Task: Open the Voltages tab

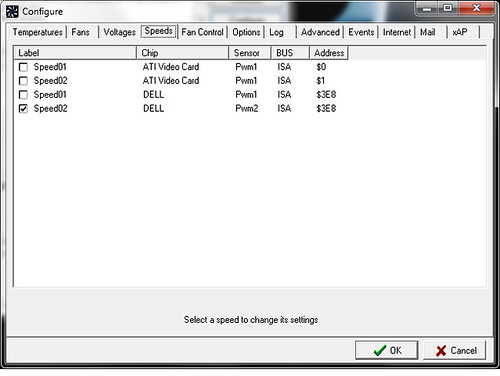Action: (x=119, y=32)
